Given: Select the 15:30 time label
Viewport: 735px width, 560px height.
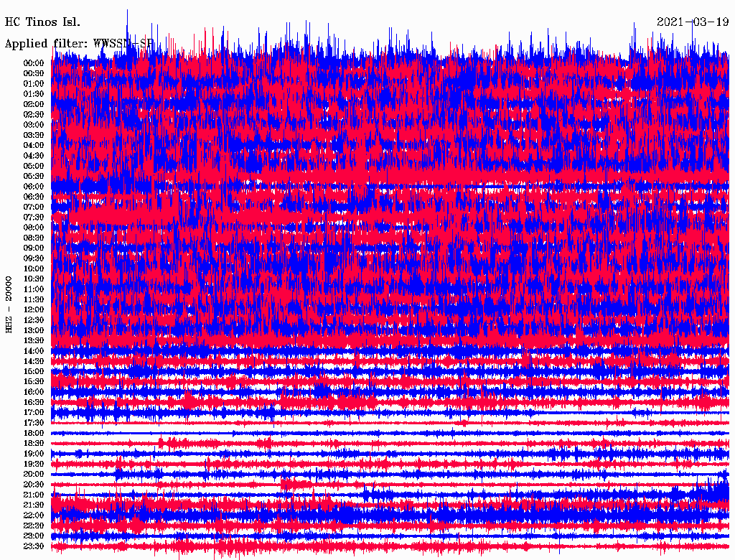Looking at the screenshot, I should point(34,382).
